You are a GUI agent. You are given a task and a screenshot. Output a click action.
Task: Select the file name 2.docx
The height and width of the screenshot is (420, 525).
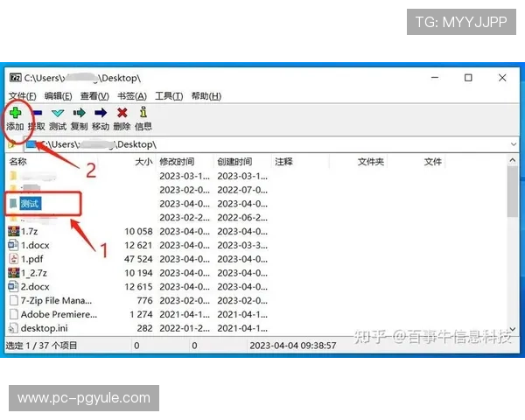pyautogui.click(x=35, y=287)
